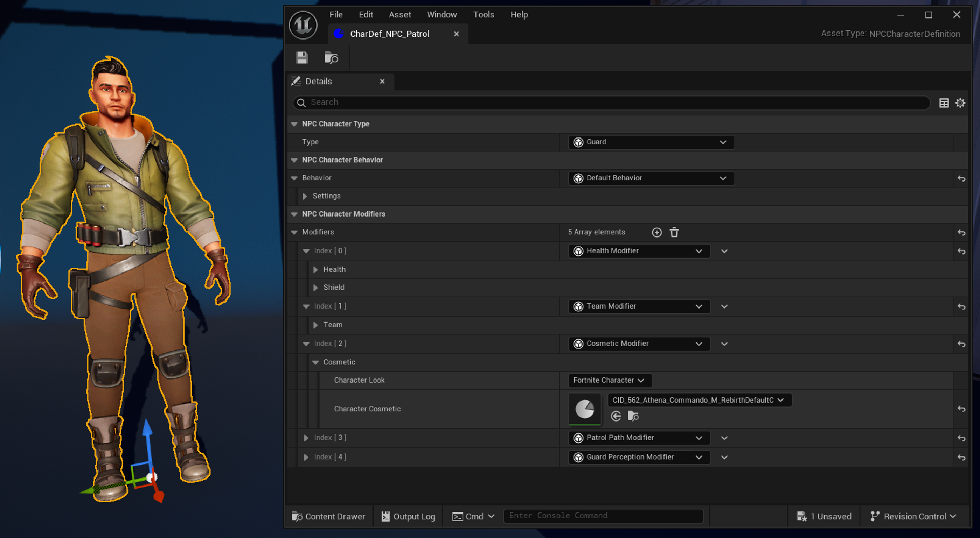Open Fortnite Character look dropdown
980x538 pixels.
(610, 381)
